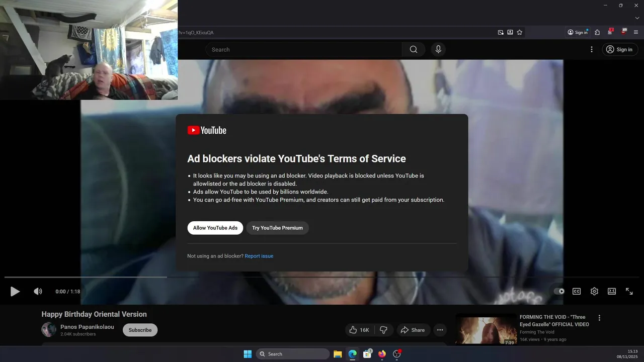
Task: Click the Try YouTube Premium button
Action: 277,228
